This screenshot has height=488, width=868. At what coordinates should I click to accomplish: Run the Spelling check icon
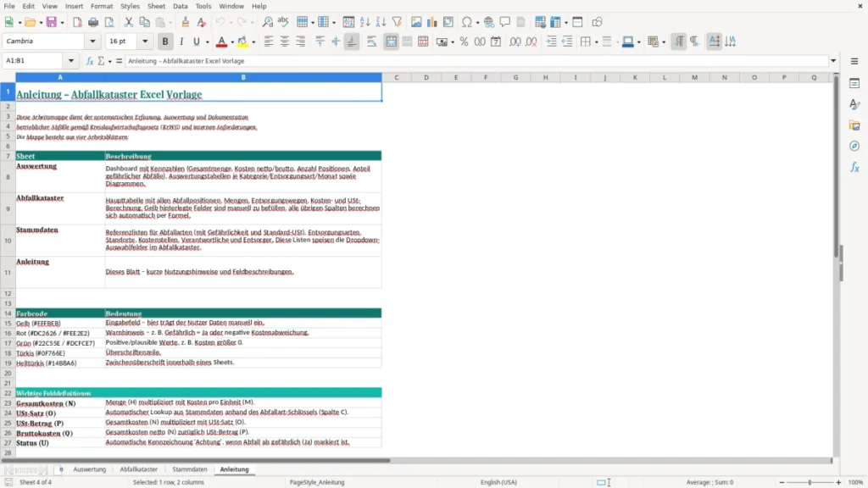pyautogui.click(x=283, y=22)
